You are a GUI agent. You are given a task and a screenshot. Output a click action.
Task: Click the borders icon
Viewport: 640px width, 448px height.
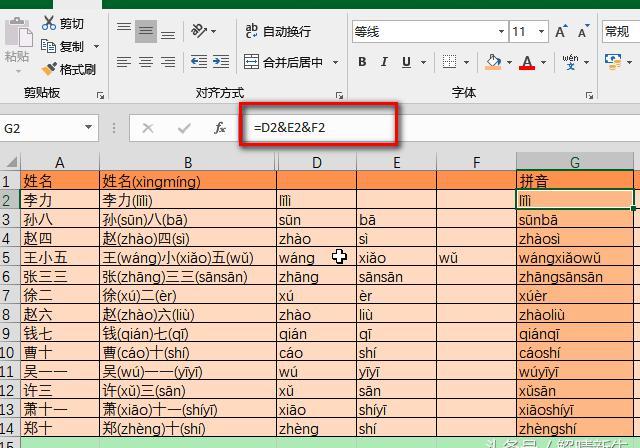tap(449, 62)
